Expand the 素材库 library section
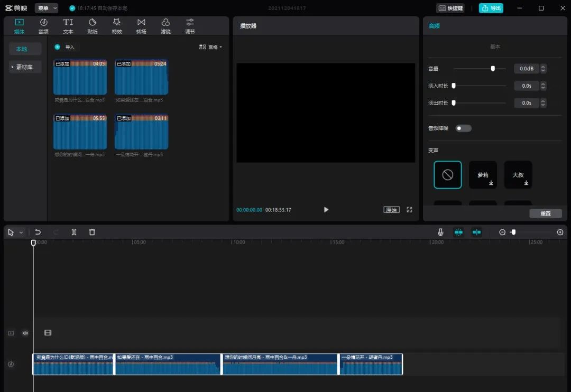The height and width of the screenshot is (392, 571). (x=25, y=67)
